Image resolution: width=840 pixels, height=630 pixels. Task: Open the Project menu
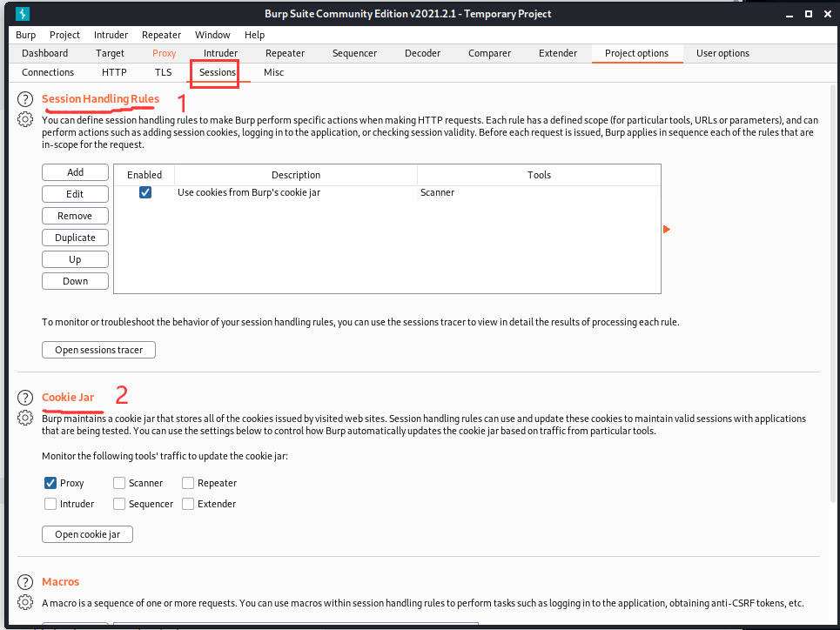pos(64,35)
